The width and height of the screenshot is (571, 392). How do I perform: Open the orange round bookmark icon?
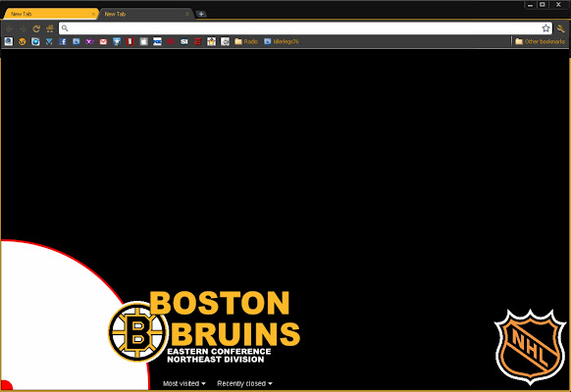coord(23,41)
